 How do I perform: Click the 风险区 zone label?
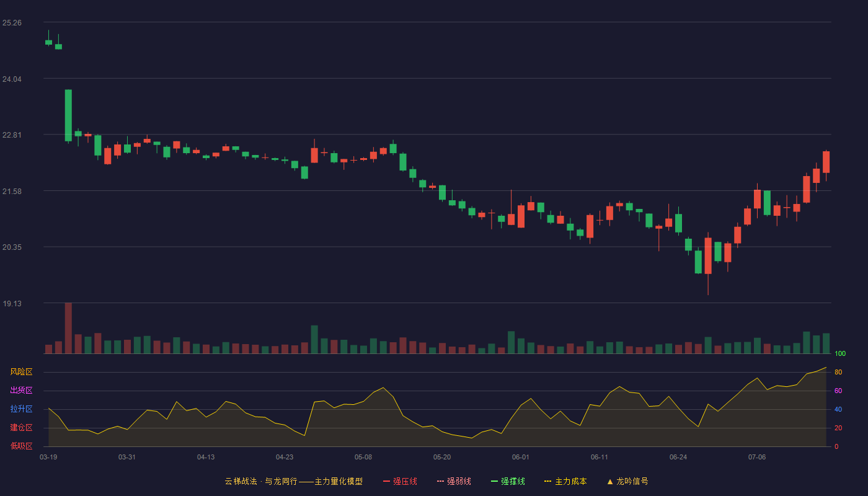(21, 372)
